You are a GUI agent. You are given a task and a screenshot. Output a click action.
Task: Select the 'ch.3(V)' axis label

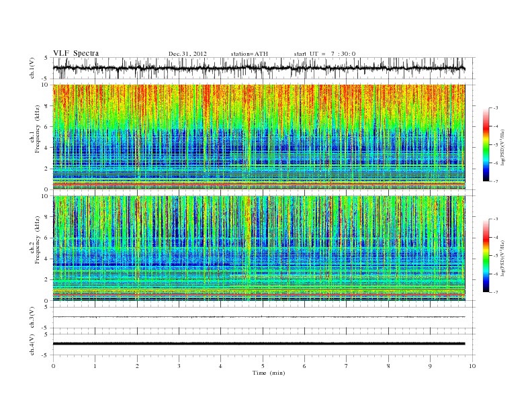pos(32,318)
